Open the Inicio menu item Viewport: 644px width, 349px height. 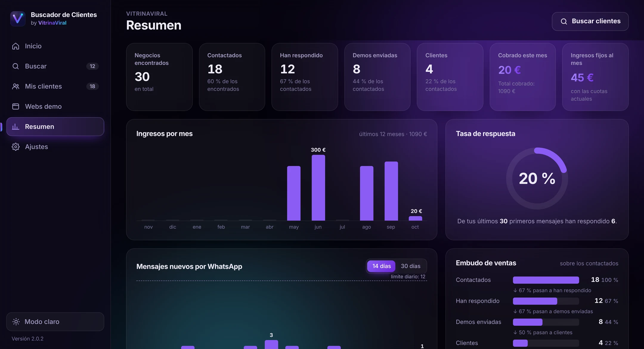tap(55, 46)
